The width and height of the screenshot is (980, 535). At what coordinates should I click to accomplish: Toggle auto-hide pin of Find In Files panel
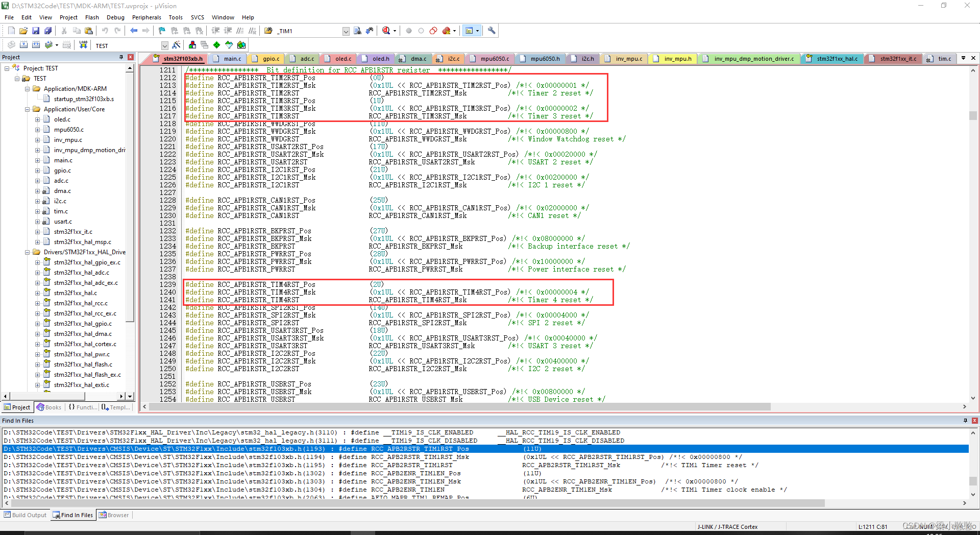click(x=965, y=421)
